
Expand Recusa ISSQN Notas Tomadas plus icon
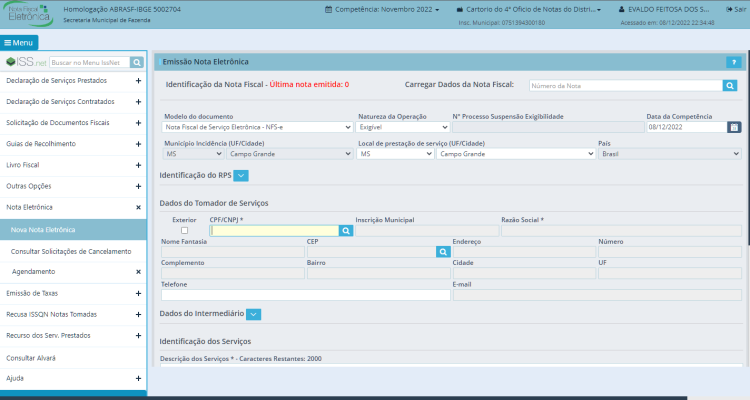138,314
